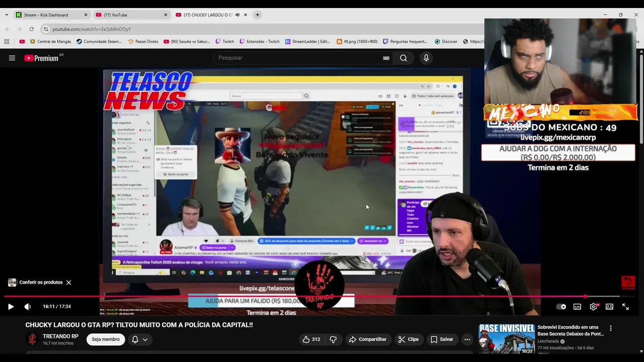Screen dimensions: 644x362
Task: Open the bookmarks apps grid icon
Action: pos(7,42)
